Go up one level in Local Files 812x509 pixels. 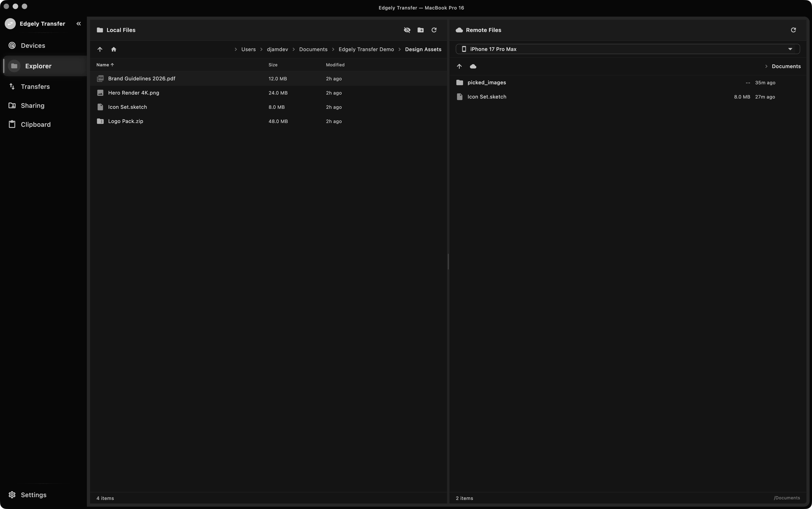click(x=100, y=49)
